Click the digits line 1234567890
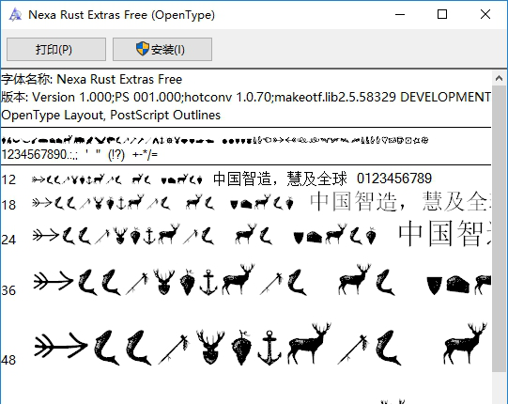 (x=80, y=155)
